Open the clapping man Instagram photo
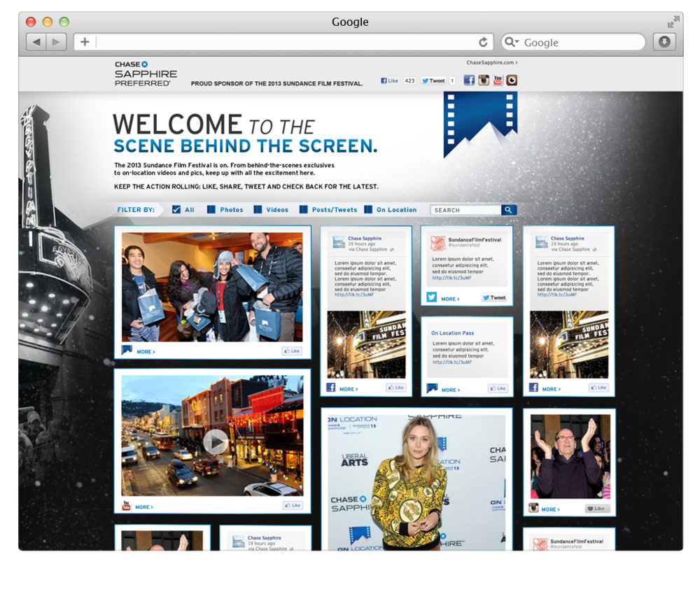 [x=570, y=456]
